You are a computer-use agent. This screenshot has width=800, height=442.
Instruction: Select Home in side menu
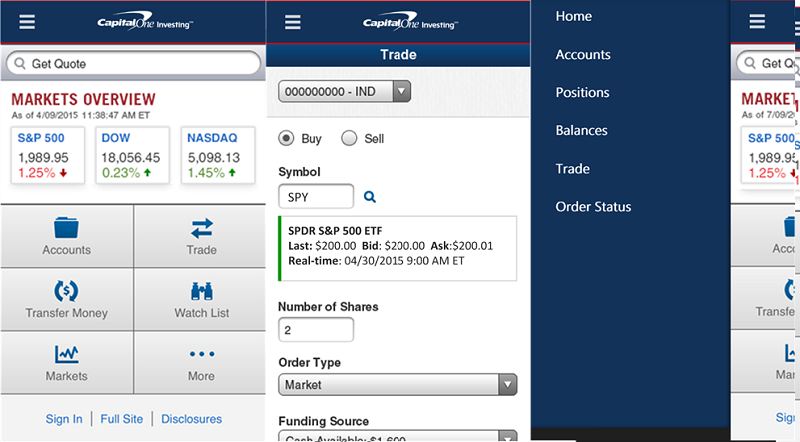pyautogui.click(x=573, y=16)
